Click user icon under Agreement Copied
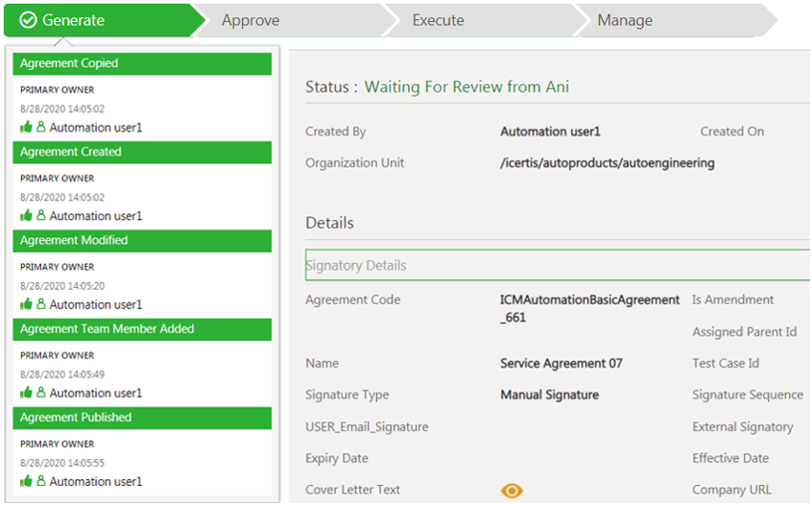The width and height of the screenshot is (812, 505). [x=41, y=127]
